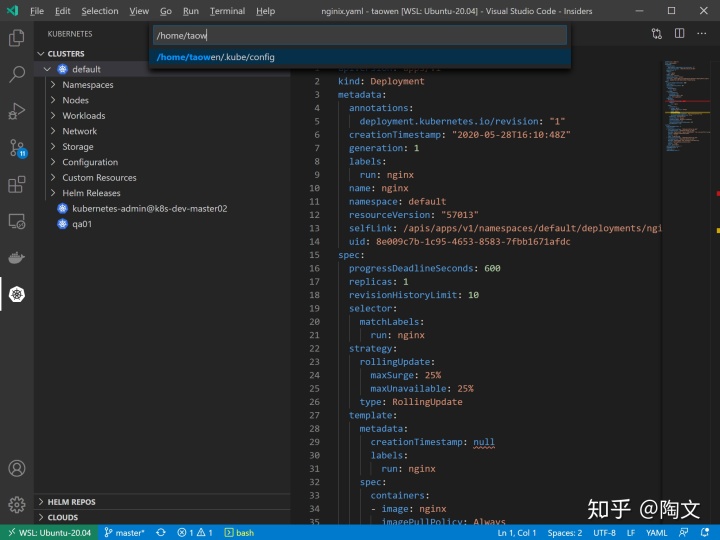Expand the Helm Releases tree item
Image resolution: width=720 pixels, height=540 pixels.
[x=53, y=193]
